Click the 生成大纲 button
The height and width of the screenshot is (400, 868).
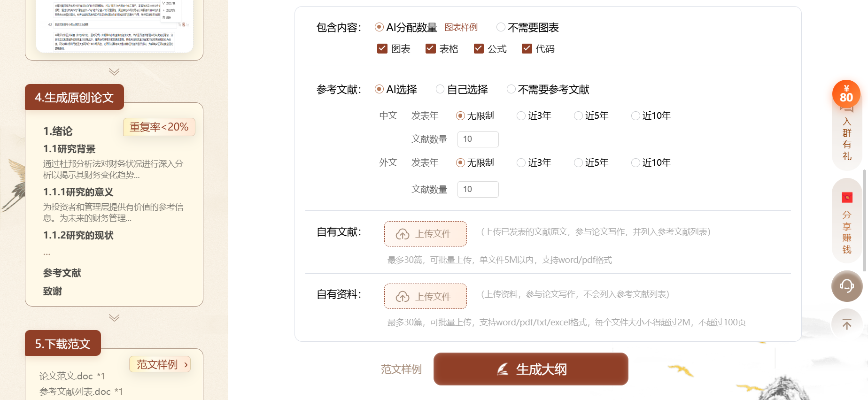tap(531, 369)
